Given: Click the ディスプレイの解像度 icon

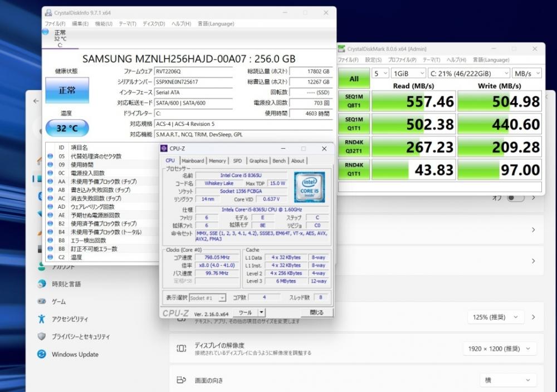Looking at the screenshot, I should coord(181,349).
